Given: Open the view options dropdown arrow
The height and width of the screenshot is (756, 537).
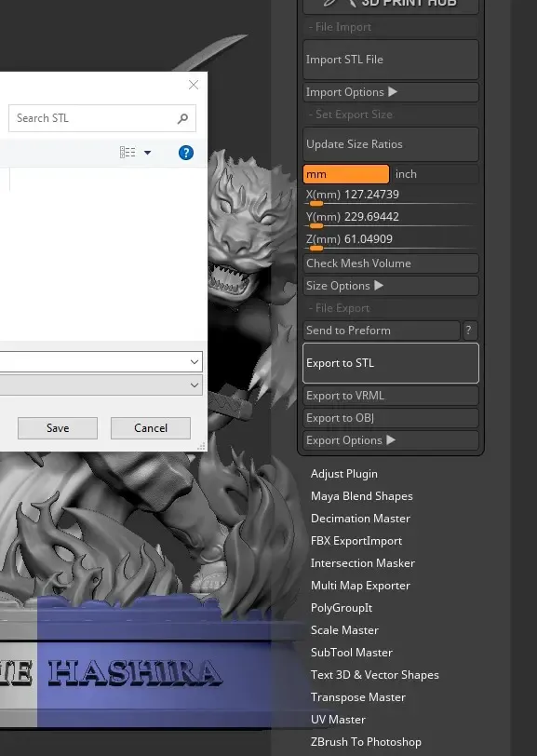Looking at the screenshot, I should click(x=147, y=153).
